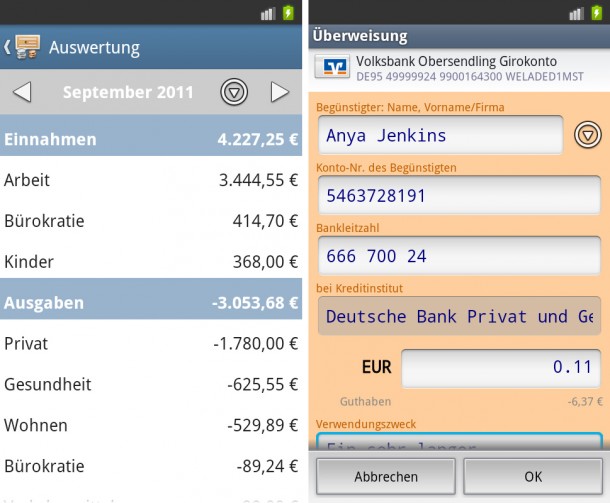
Task: Confirm transfer with OK button
Action: [532, 477]
